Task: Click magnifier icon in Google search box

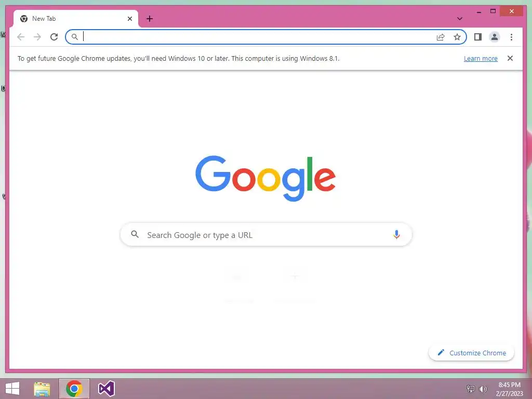Action: (135, 234)
